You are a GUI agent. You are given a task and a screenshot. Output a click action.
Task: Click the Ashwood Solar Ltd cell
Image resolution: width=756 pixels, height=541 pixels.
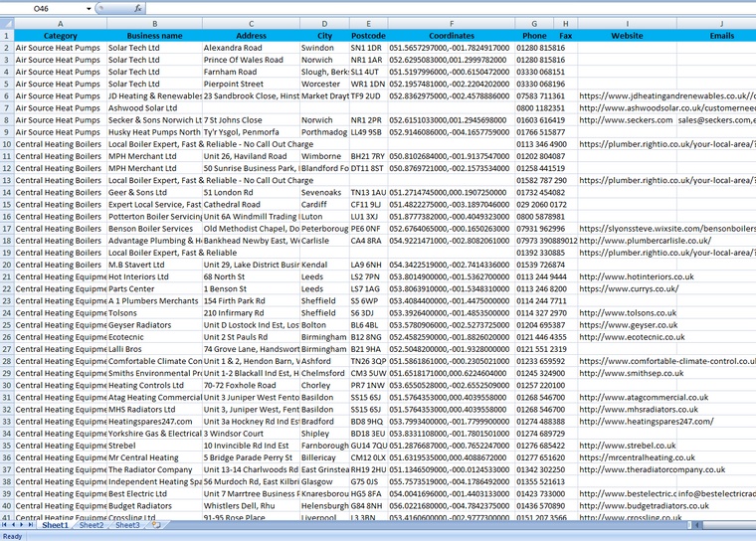[155, 108]
